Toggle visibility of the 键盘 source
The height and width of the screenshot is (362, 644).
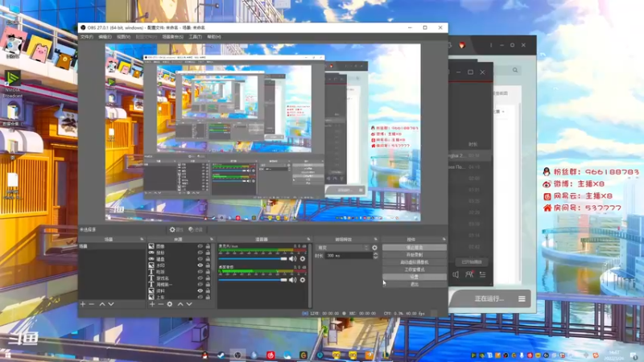point(200,259)
